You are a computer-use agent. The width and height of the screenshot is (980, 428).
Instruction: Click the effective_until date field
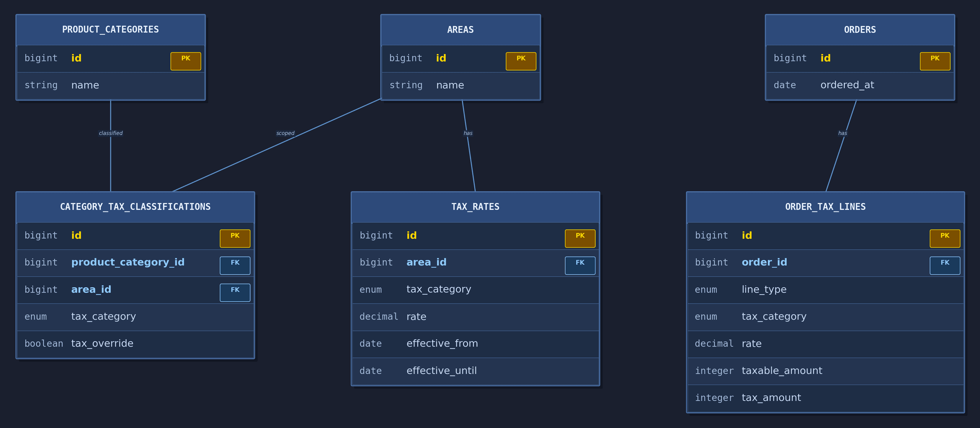point(441,371)
